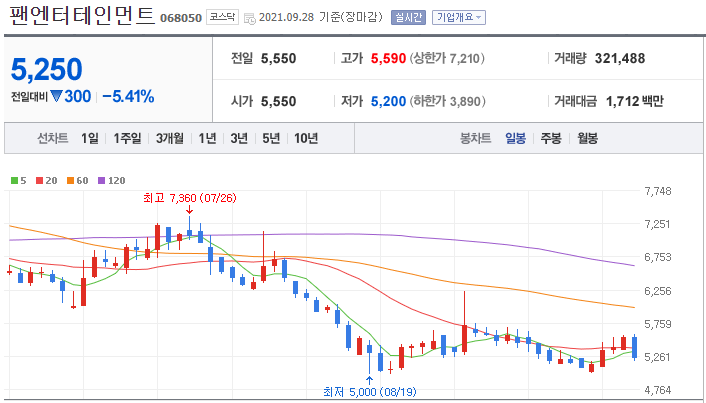
Task: Click the last blue candlestick on chart
Action: click(634, 347)
